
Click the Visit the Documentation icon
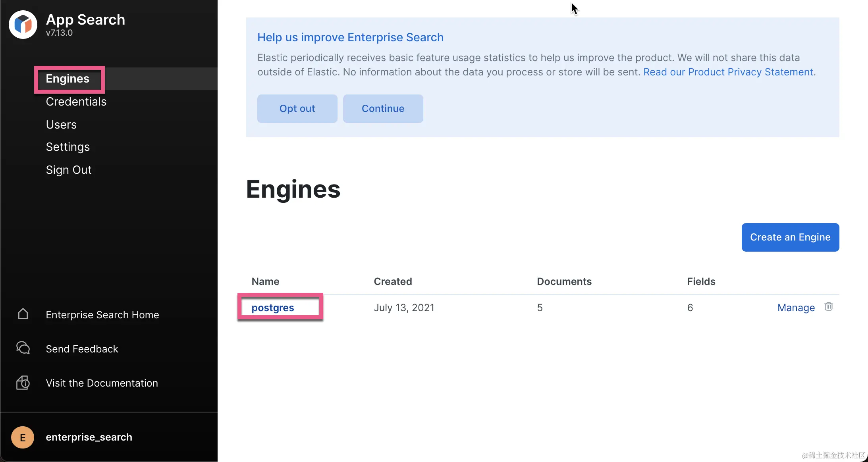[23, 383]
